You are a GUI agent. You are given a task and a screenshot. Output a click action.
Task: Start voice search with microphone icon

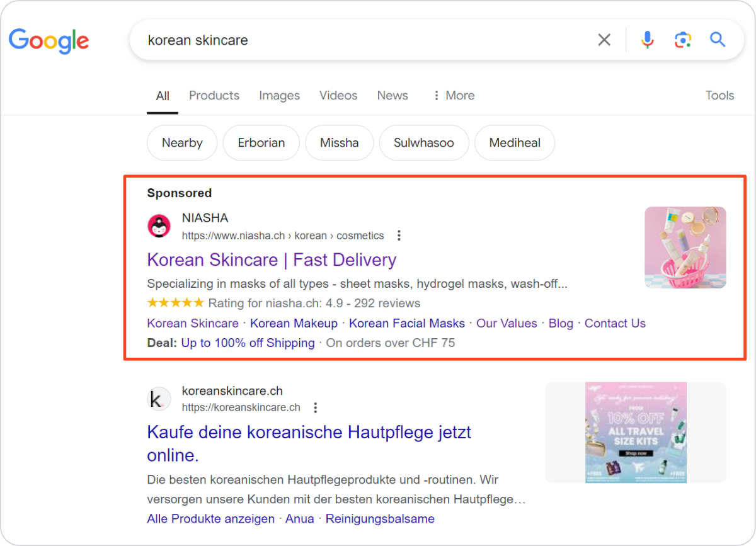(x=647, y=40)
